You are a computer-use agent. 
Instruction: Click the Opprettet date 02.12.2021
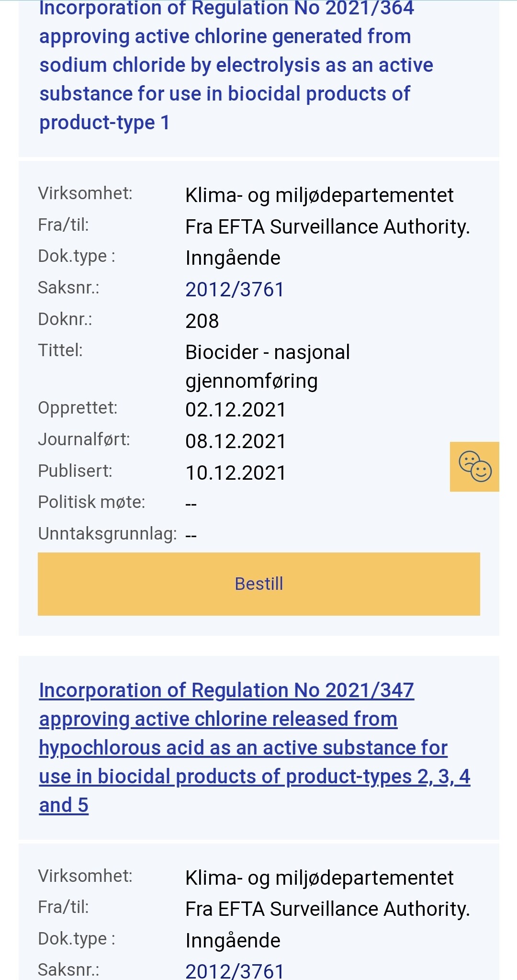coord(236,410)
